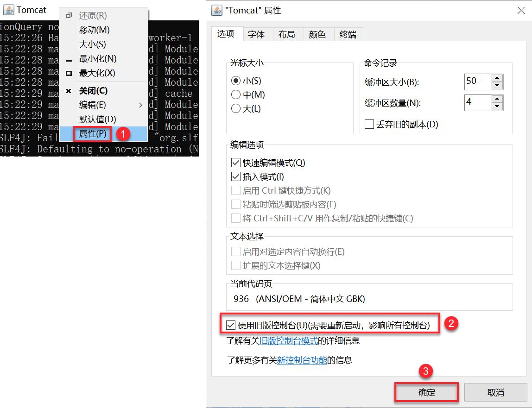
Task: Click the maximize icon beside 最大化(X)
Action: click(69, 73)
